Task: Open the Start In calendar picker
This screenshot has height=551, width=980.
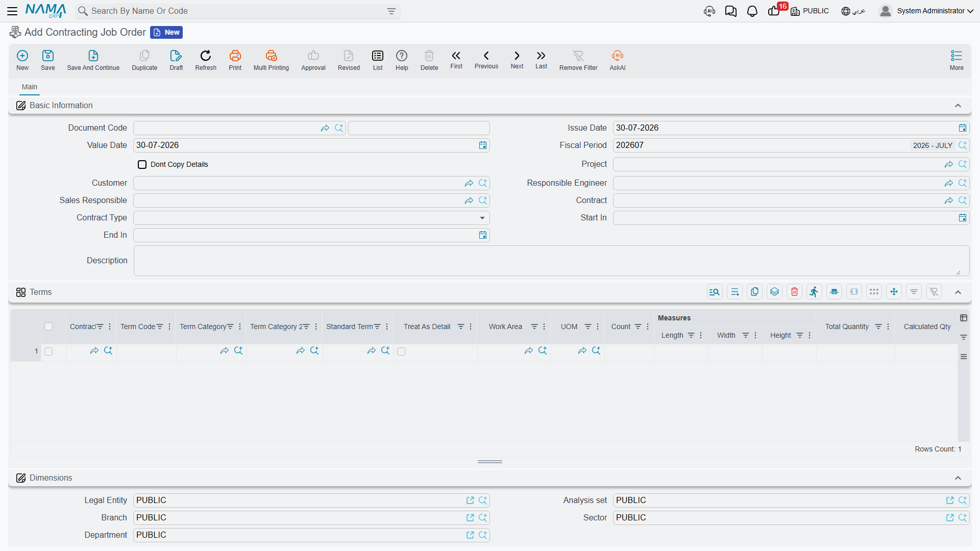Action: click(x=963, y=218)
